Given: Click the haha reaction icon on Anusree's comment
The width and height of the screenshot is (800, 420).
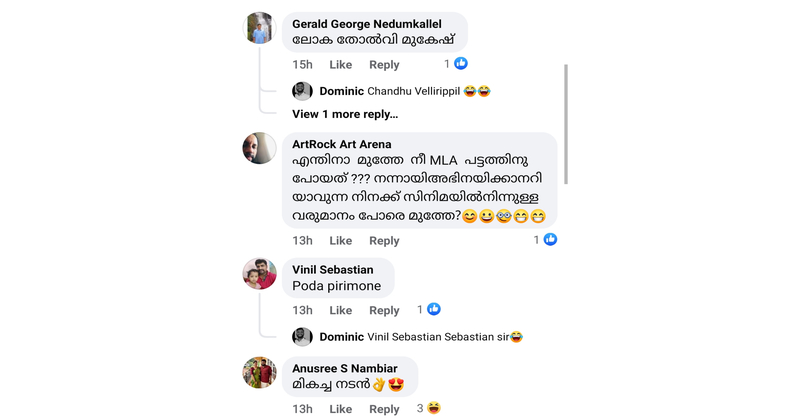Looking at the screenshot, I should [x=434, y=408].
